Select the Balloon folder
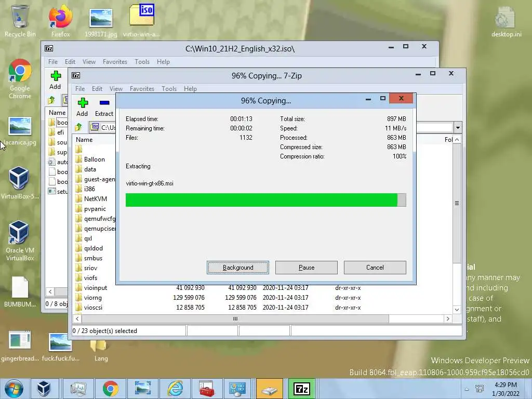 (95, 159)
